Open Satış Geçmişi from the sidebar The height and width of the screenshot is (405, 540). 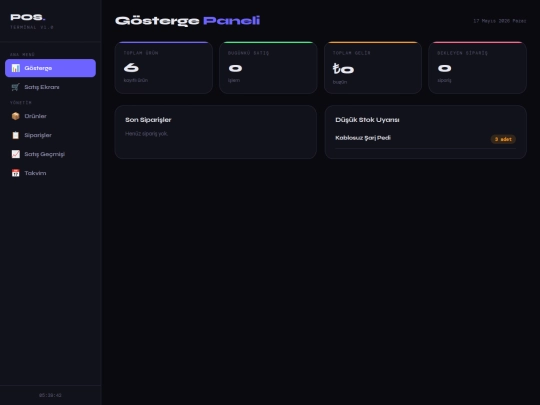(50, 154)
